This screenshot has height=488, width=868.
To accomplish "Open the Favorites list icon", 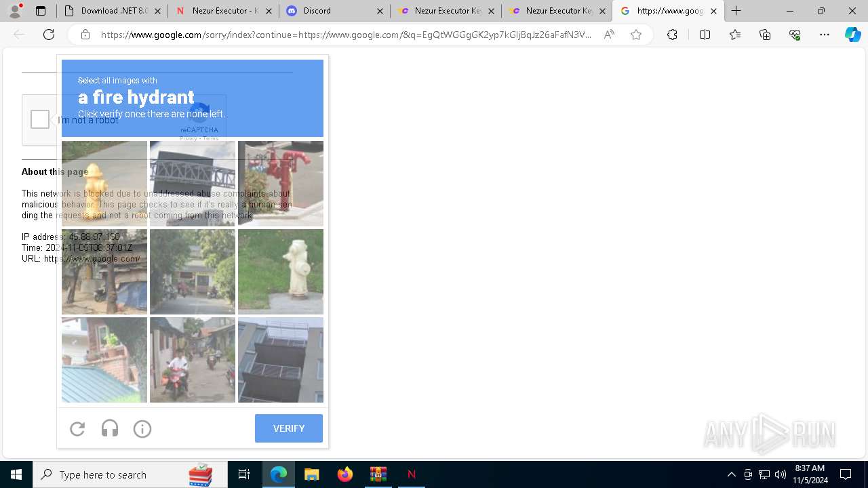I will [735, 35].
